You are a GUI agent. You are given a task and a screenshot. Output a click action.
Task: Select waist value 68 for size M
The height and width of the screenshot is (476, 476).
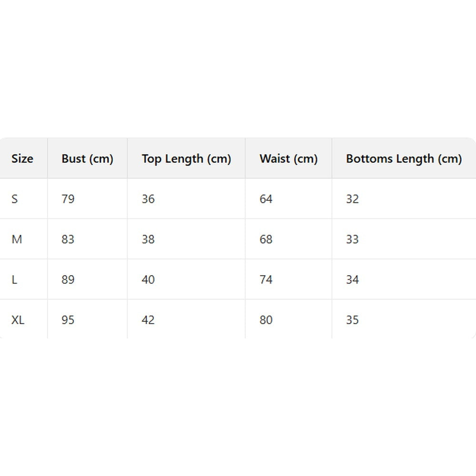tap(266, 239)
